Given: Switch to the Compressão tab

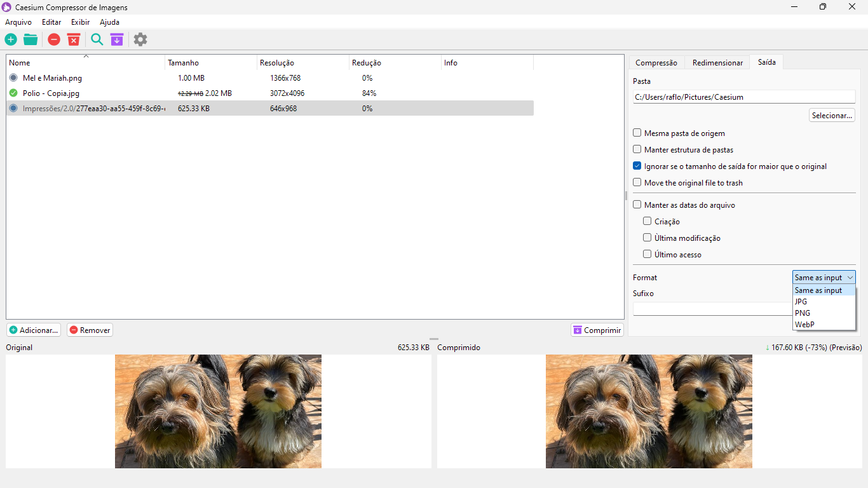Looking at the screenshot, I should click(656, 63).
